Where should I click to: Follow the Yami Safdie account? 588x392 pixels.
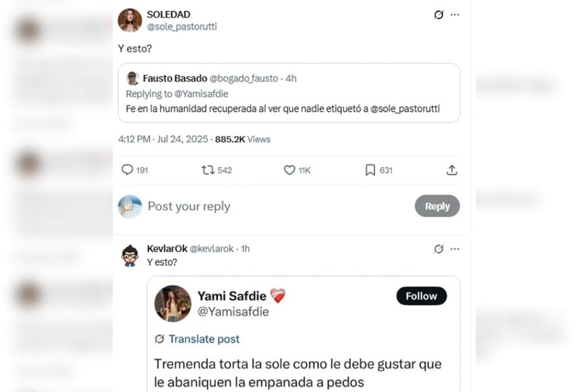(x=421, y=296)
